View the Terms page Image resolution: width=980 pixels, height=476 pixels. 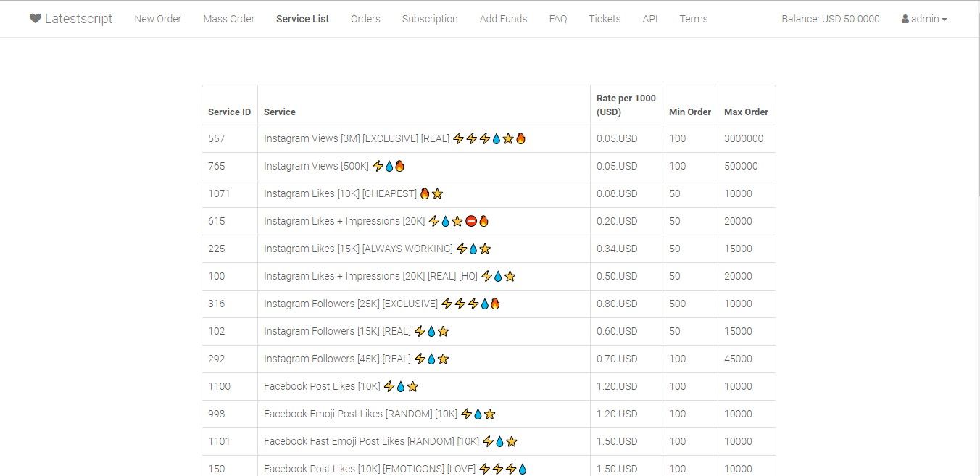click(694, 19)
